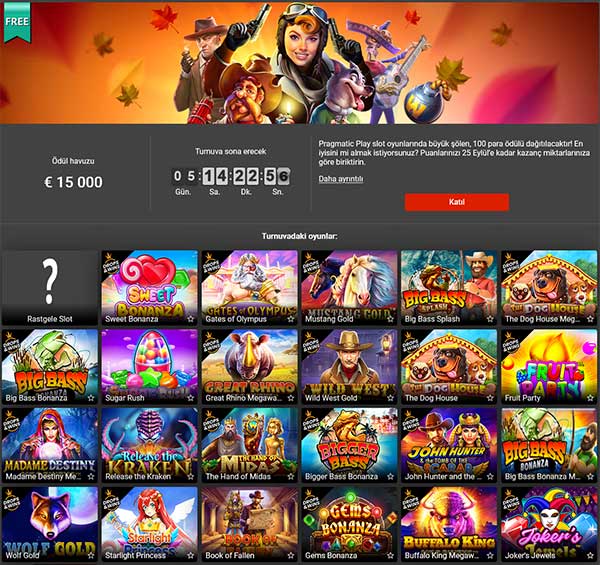This screenshot has height=565, width=600.
Task: Click star icon on Gems Bonanza tile
Action: pos(390,555)
